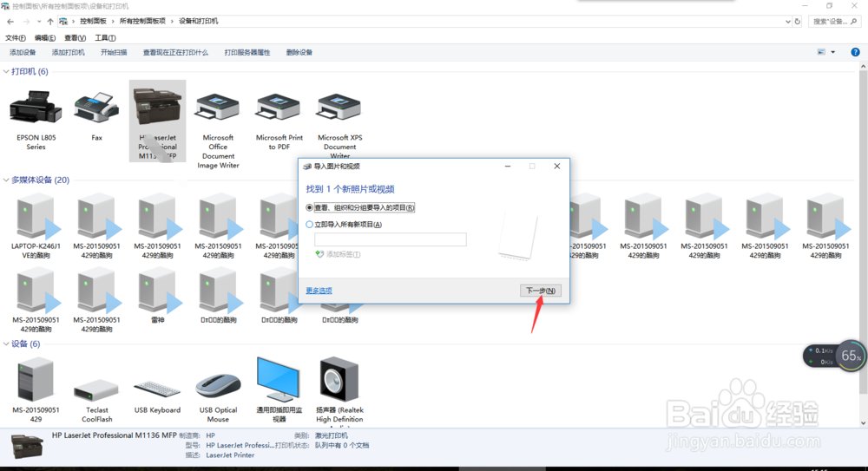Click 添加设备 in the command bar
The image size is (868, 471).
click(x=23, y=53)
